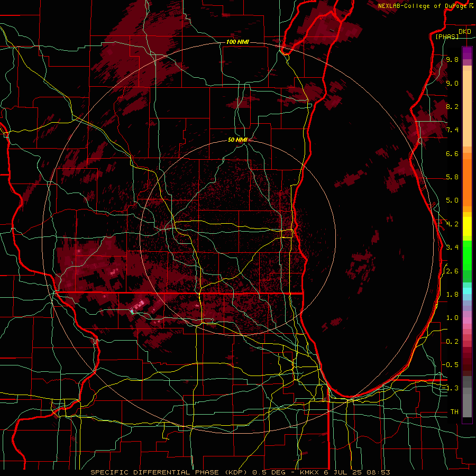Click the 9.8 value on the color scale
Viewport: 476px width, 476px height.
(x=452, y=60)
